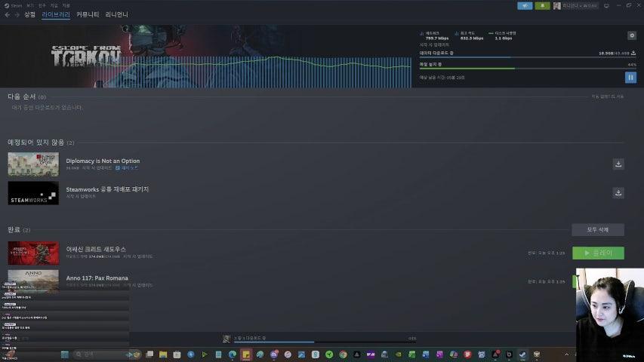644x362 pixels.
Task: Click the Diplomacy is Not an Option title
Action: 103,161
